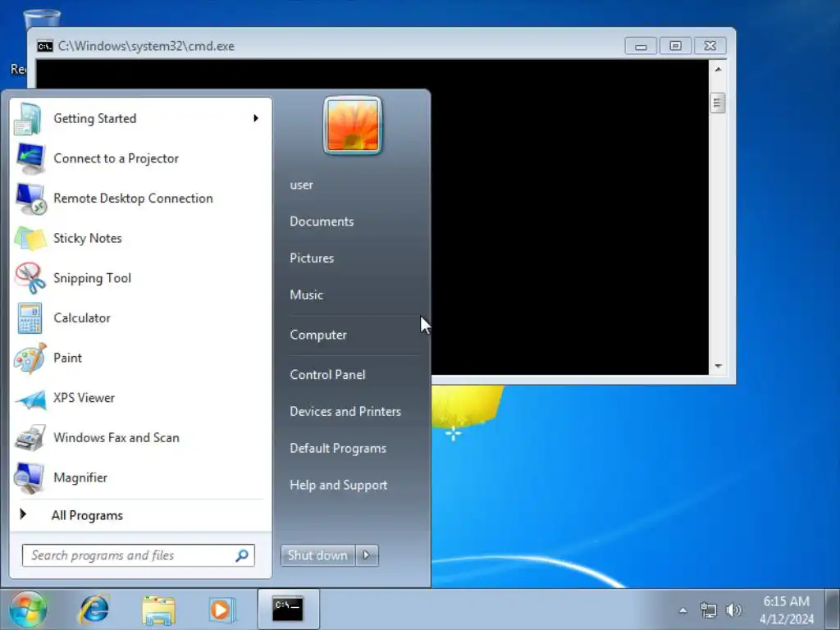This screenshot has height=630, width=840.
Task: Open the user folder link
Action: click(x=301, y=185)
